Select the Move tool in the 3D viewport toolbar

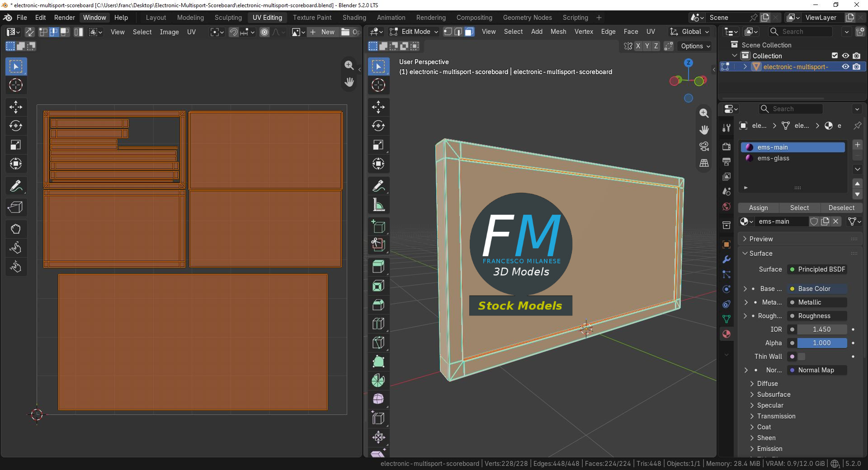click(x=378, y=107)
